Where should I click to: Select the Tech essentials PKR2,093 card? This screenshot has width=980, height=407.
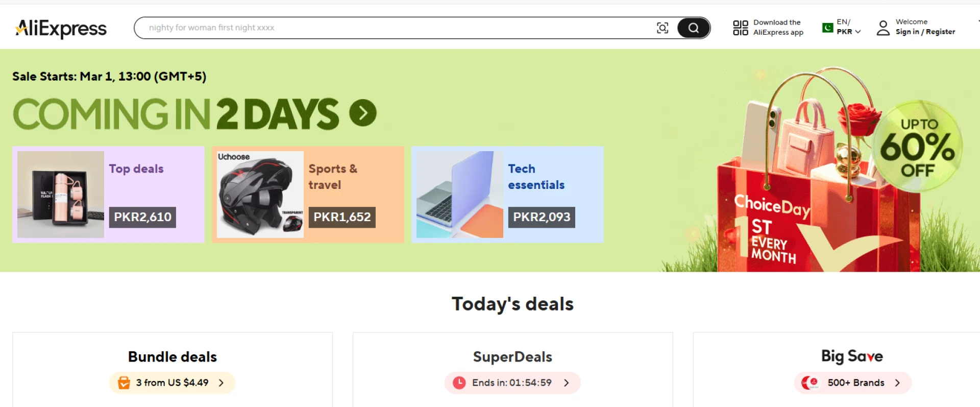(507, 194)
